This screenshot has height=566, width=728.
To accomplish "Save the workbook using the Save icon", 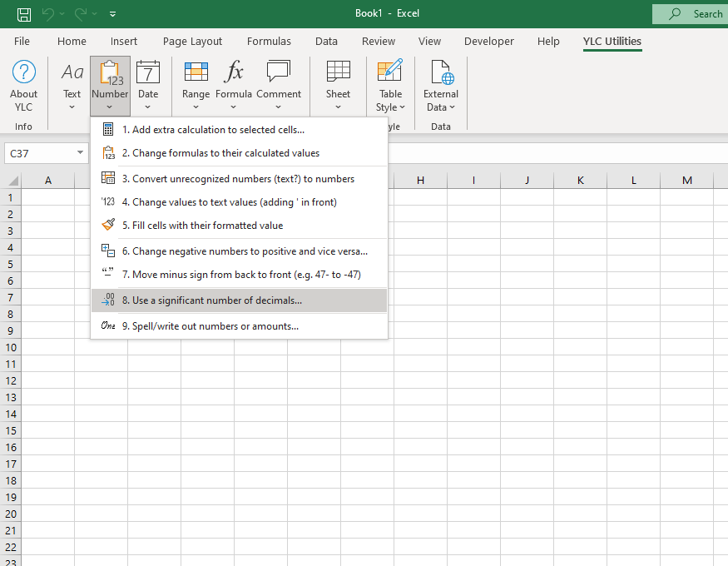I will pyautogui.click(x=24, y=14).
